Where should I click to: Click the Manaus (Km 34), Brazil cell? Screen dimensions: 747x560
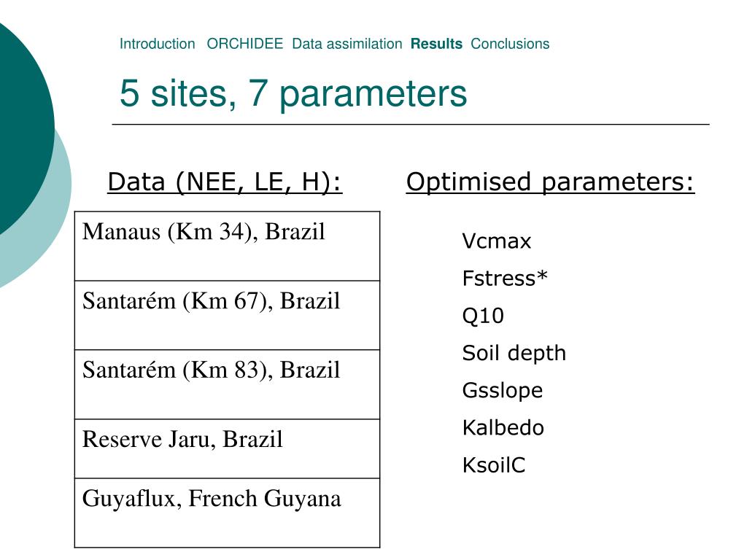[x=228, y=246]
